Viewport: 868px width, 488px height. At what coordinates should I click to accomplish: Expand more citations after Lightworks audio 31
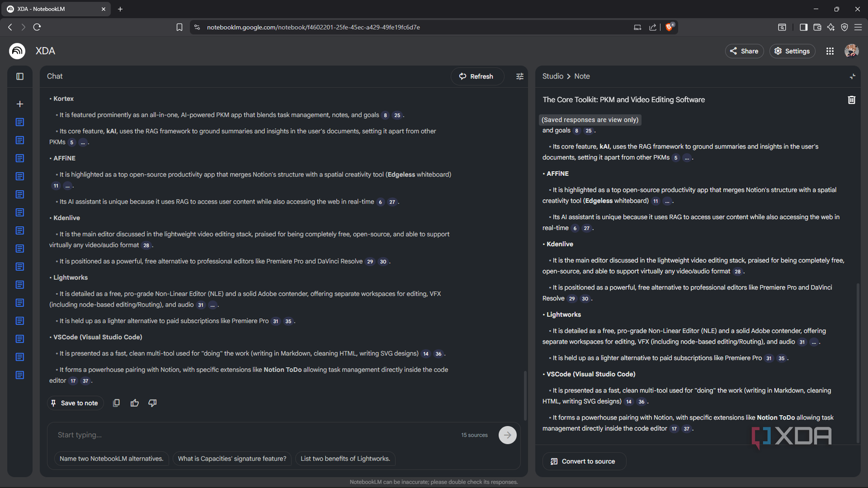(x=213, y=305)
